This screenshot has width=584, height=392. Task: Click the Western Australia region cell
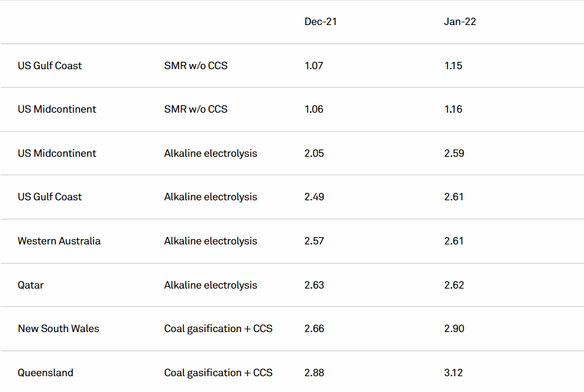point(59,241)
